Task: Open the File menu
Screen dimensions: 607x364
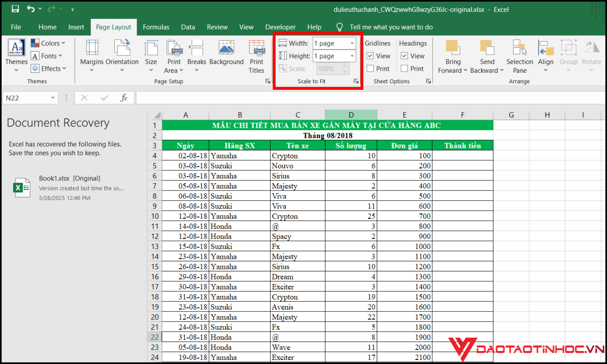Action: [16, 27]
